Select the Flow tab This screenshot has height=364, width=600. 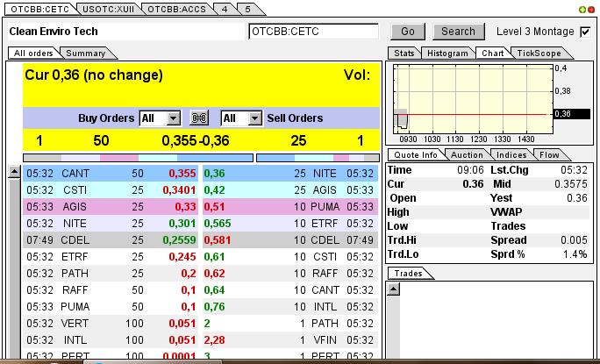coord(549,155)
